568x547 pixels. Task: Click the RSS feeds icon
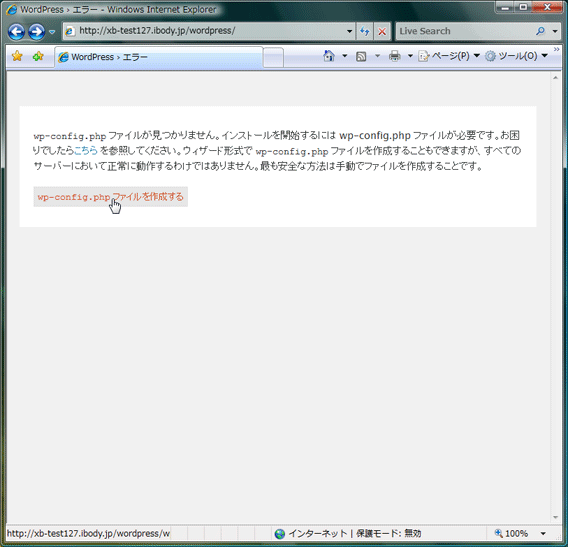[x=361, y=56]
